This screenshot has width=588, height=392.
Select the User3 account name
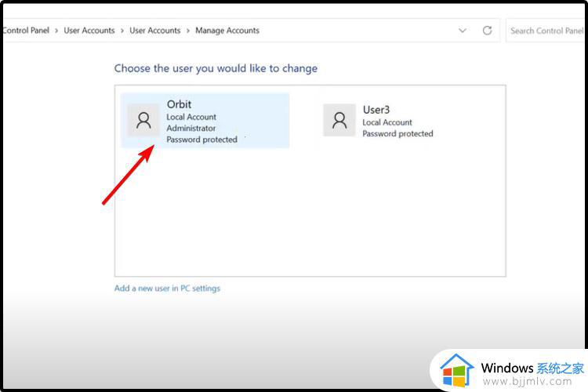[x=376, y=110]
